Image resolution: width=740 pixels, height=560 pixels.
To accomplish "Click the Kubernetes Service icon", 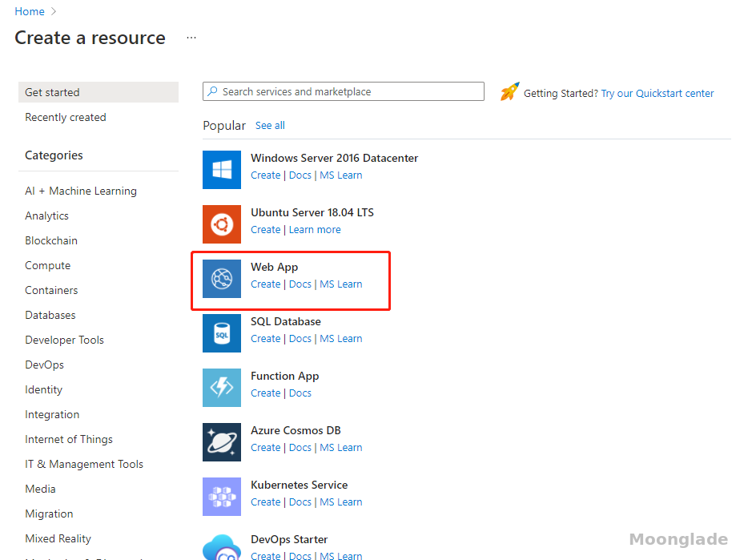I will coord(221,496).
